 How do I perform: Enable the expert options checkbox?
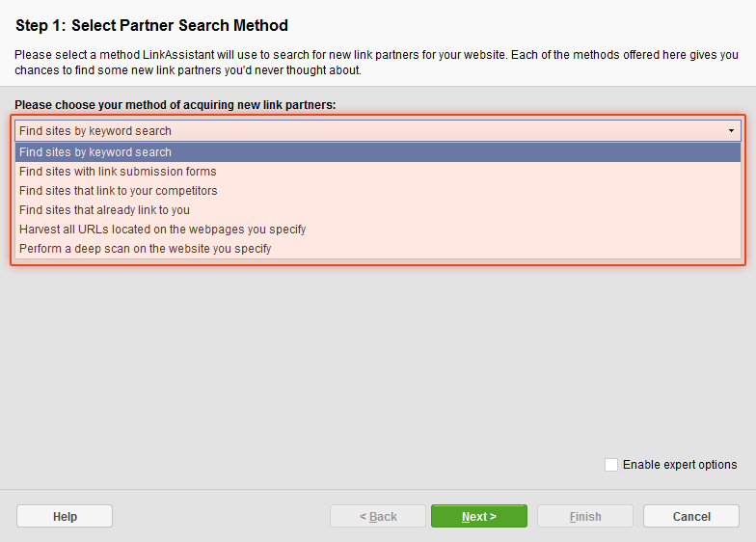pyautogui.click(x=611, y=465)
